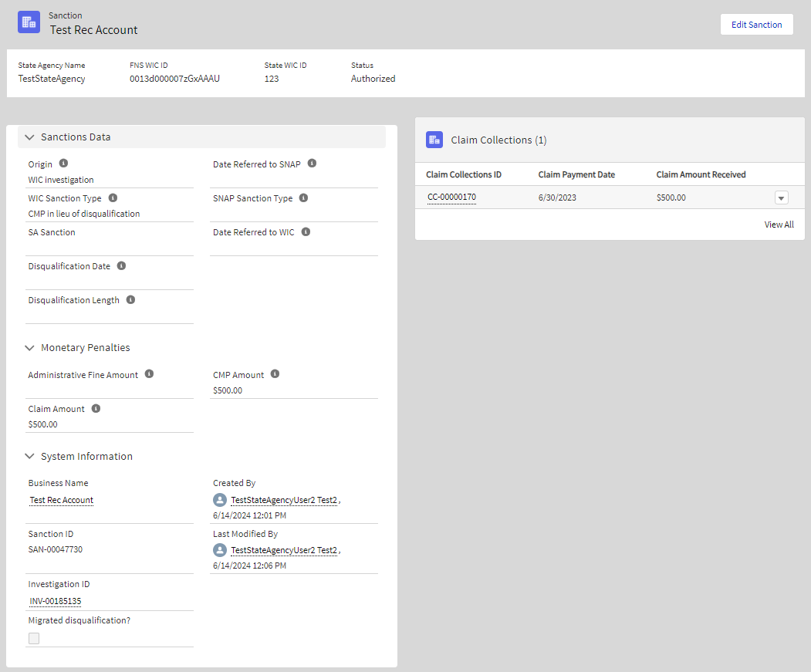Open the Claim Collections (1) related list header

pos(498,140)
